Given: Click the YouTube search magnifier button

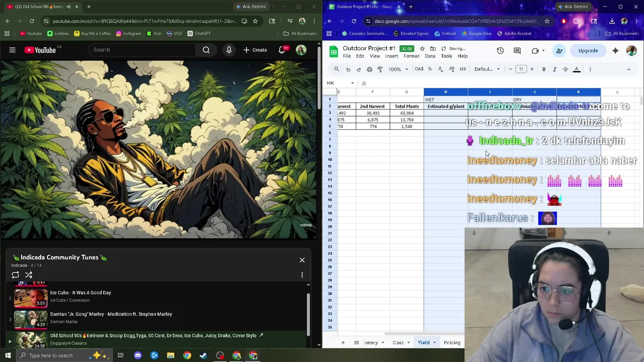Looking at the screenshot, I should 206,50.
